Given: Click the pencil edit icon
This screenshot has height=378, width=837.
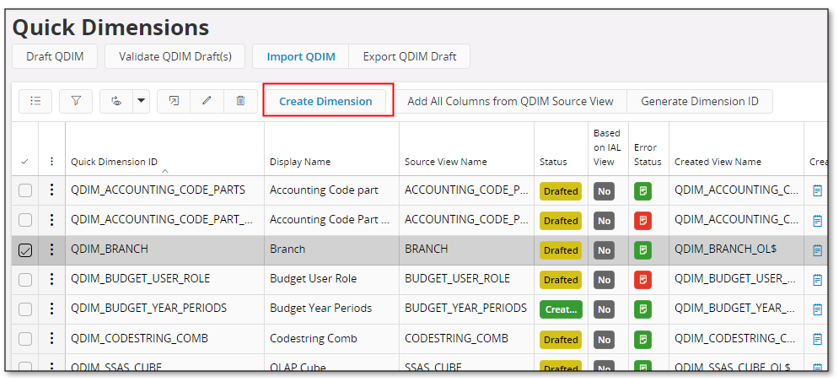Looking at the screenshot, I should click(207, 101).
